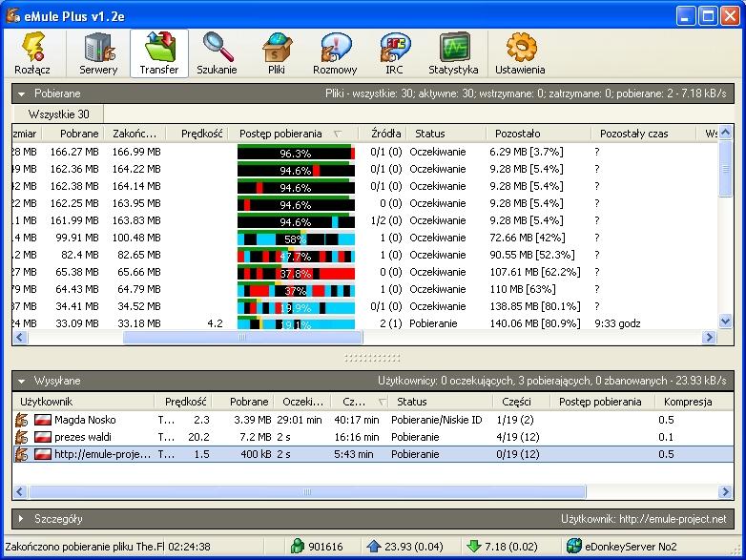The image size is (746, 560).
Task: Click the Użytkownik: http://emule-project.net label
Action: click(x=643, y=519)
